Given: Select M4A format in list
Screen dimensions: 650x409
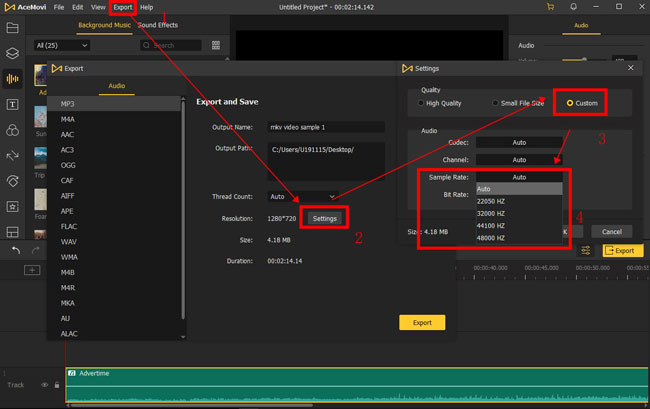Looking at the screenshot, I should tap(114, 119).
